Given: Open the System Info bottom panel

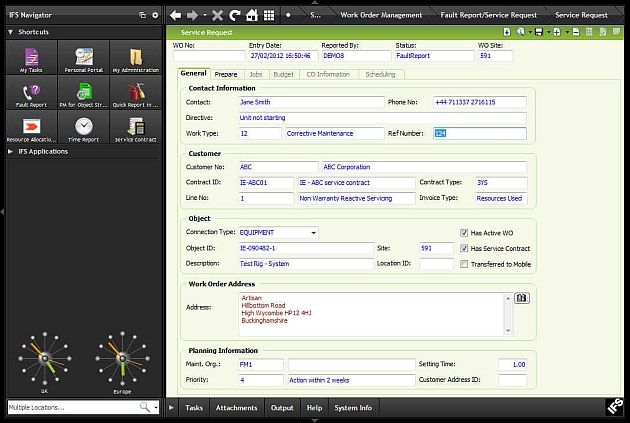Looking at the screenshot, I should click(x=353, y=408).
